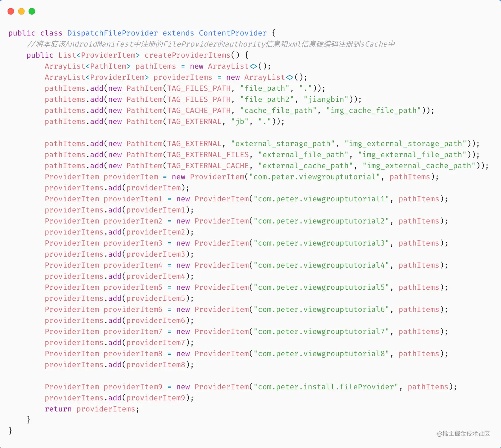The height and width of the screenshot is (448, 501).
Task: Click providerItems.add(providerItem9) line
Action: click(x=119, y=398)
